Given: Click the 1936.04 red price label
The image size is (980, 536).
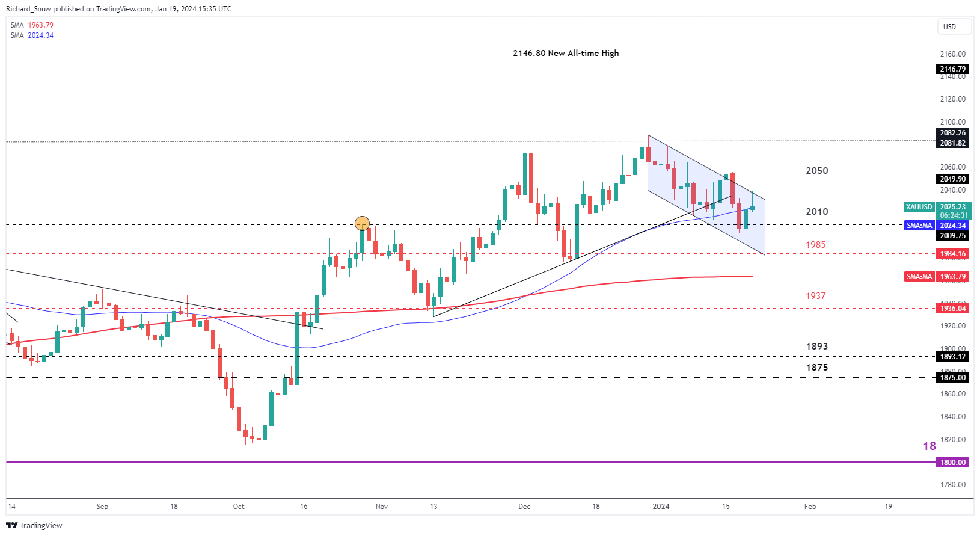Looking at the screenshot, I should tap(953, 309).
